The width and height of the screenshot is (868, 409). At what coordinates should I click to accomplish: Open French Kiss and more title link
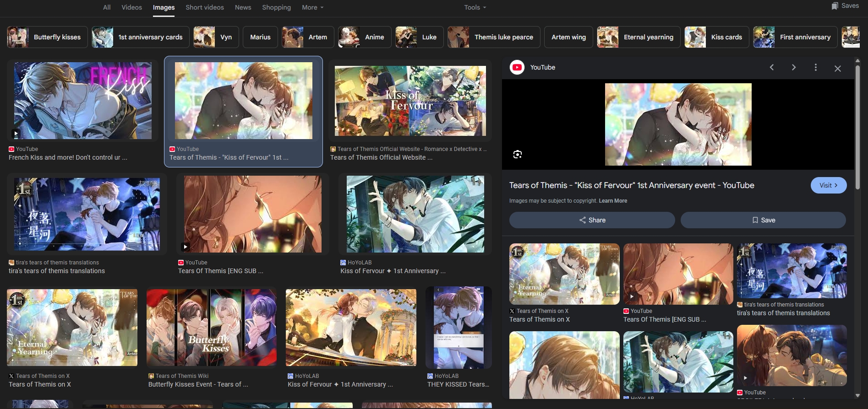pos(68,157)
